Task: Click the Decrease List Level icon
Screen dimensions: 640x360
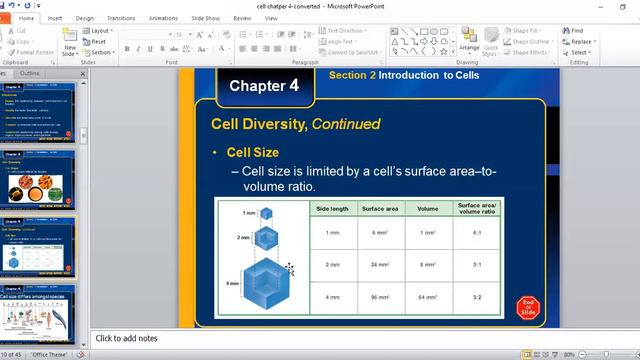Action: (x=280, y=35)
